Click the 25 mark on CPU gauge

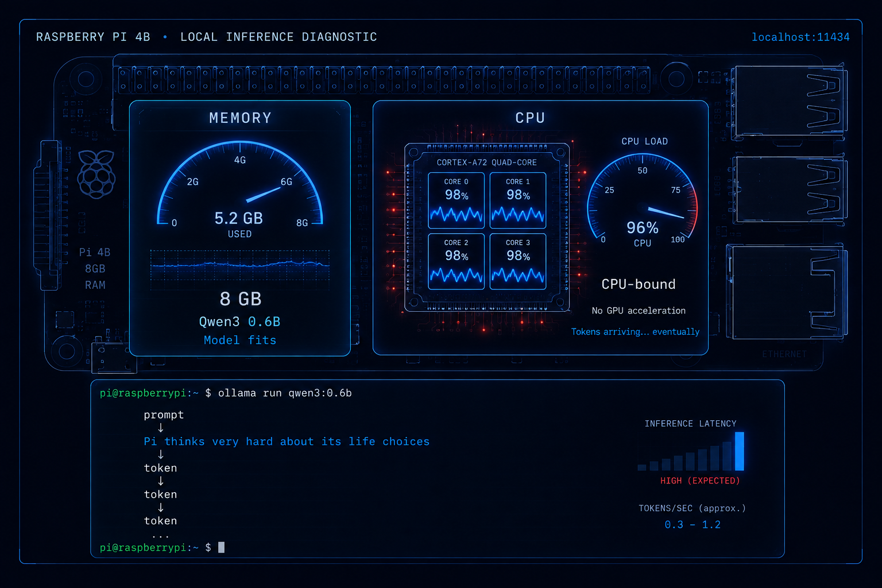tap(609, 190)
